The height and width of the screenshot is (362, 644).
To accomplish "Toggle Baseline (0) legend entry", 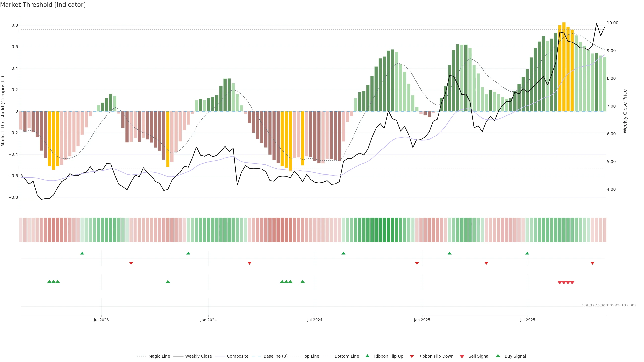I will [276, 356].
